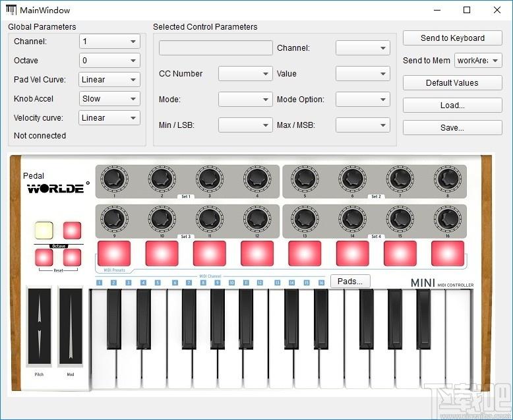Image resolution: width=513 pixels, height=420 pixels.
Task: Toggle MIDI Channel 16 indicator
Action: (322, 283)
